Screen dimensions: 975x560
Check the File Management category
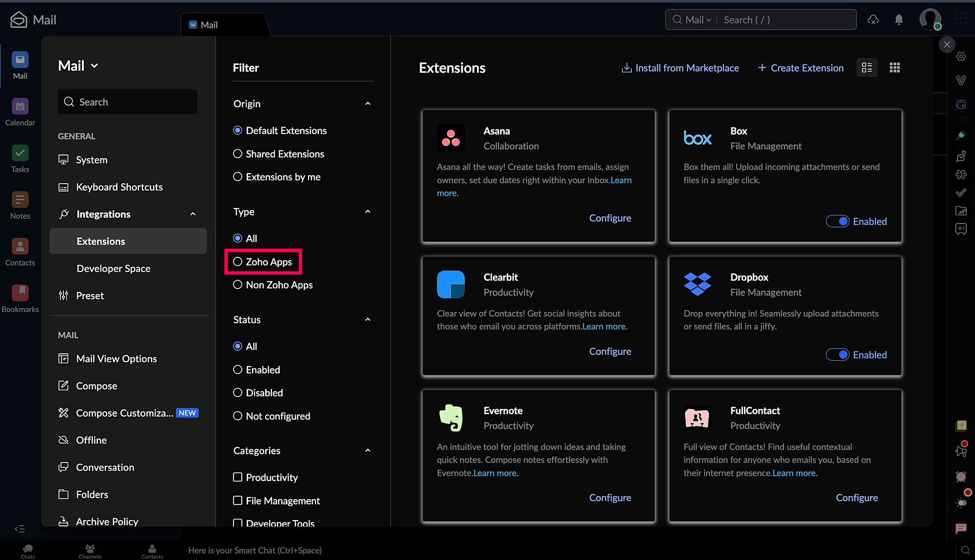276,501
